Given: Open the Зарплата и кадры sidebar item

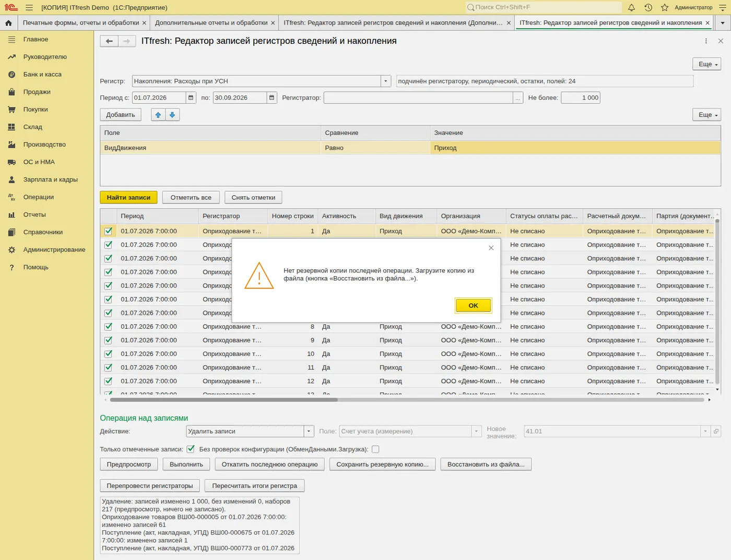Looking at the screenshot, I should tap(50, 180).
